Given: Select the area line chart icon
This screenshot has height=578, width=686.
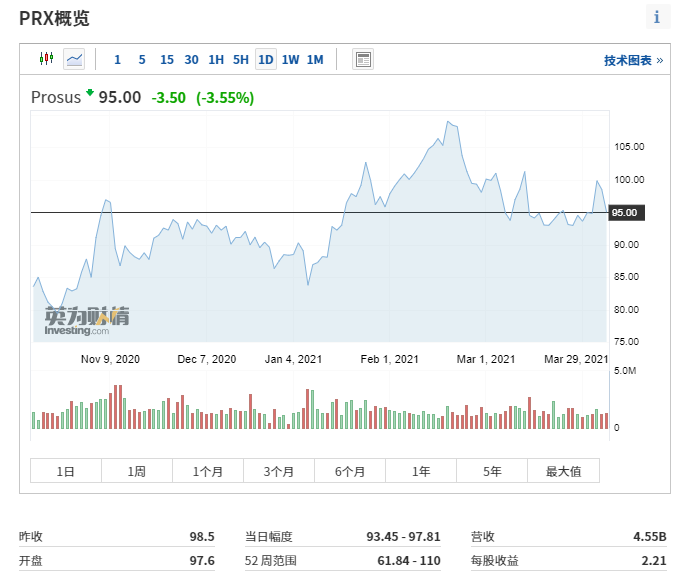Looking at the screenshot, I should pos(74,60).
